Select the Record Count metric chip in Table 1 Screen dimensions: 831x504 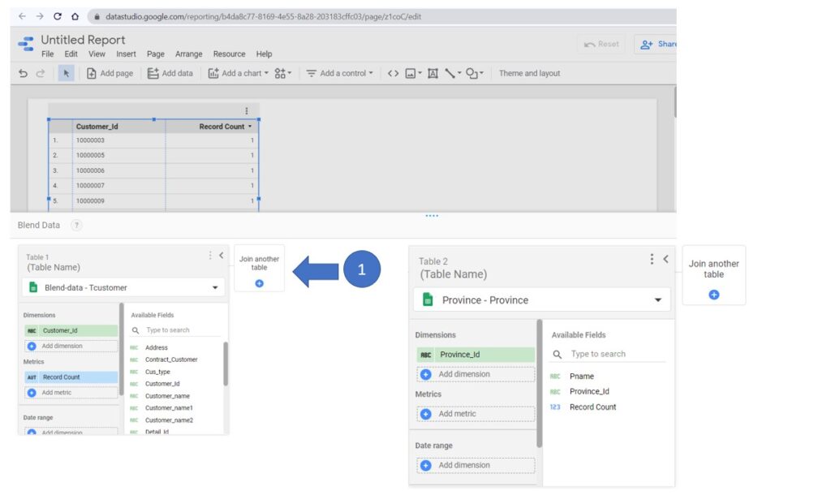tap(71, 377)
